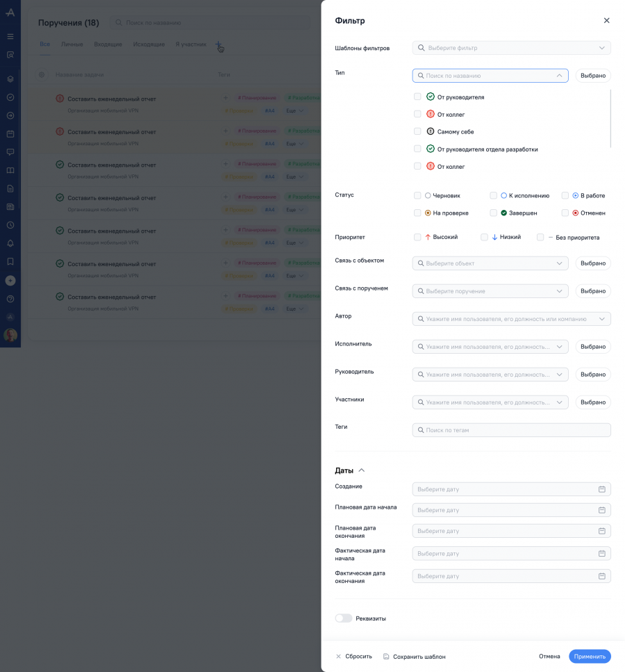The height and width of the screenshot is (672, 625).
Task: Click the Теги search input field
Action: [511, 430]
